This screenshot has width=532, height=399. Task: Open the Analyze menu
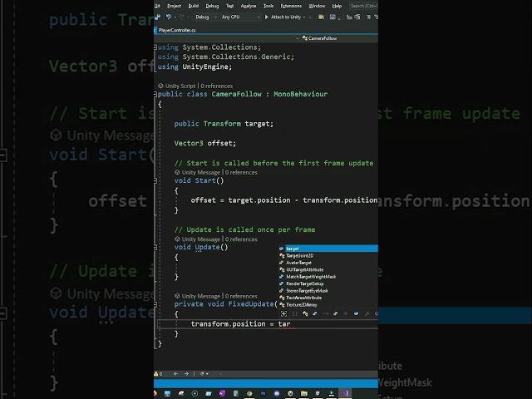click(x=249, y=6)
